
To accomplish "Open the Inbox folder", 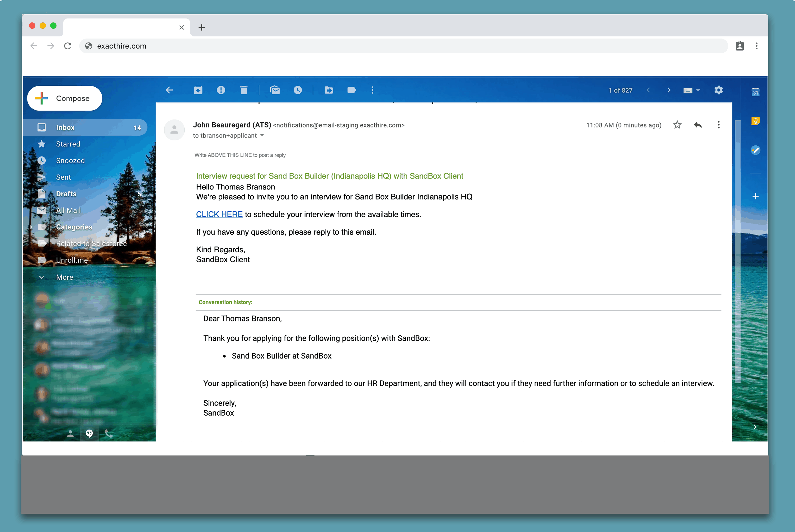I will click(x=65, y=127).
